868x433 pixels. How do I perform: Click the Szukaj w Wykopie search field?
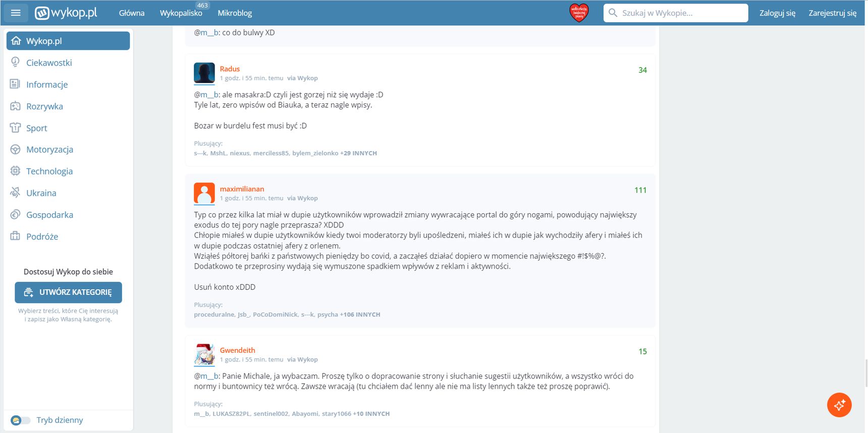pyautogui.click(x=676, y=13)
